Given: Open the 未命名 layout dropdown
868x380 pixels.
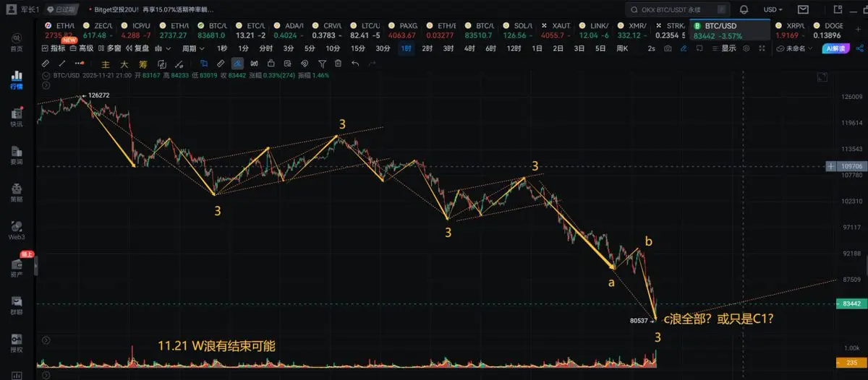Looking at the screenshot, I should [x=796, y=48].
